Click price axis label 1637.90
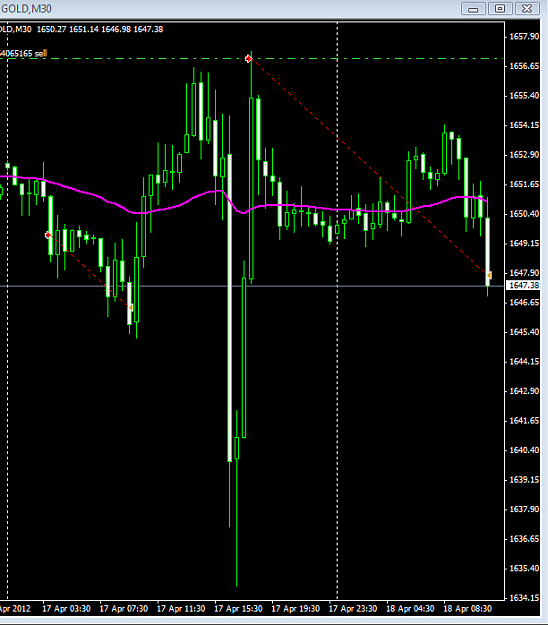The width and height of the screenshot is (548, 625). [524, 509]
